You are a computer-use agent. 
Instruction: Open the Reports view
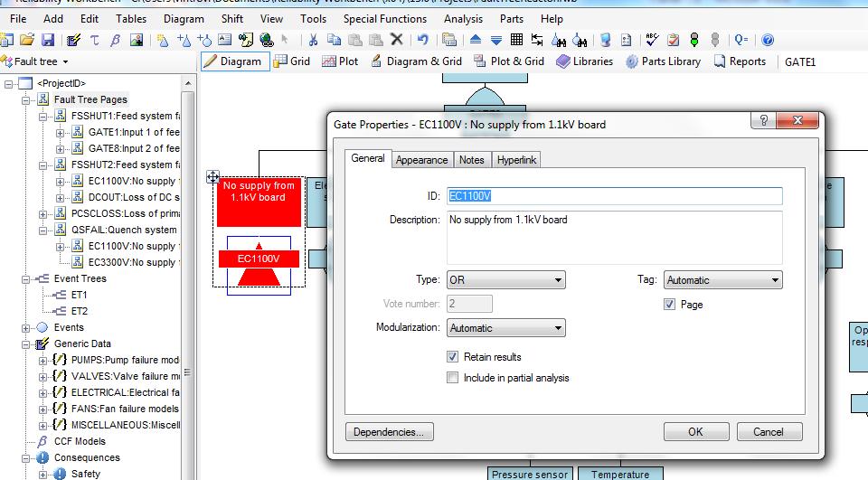click(x=741, y=61)
